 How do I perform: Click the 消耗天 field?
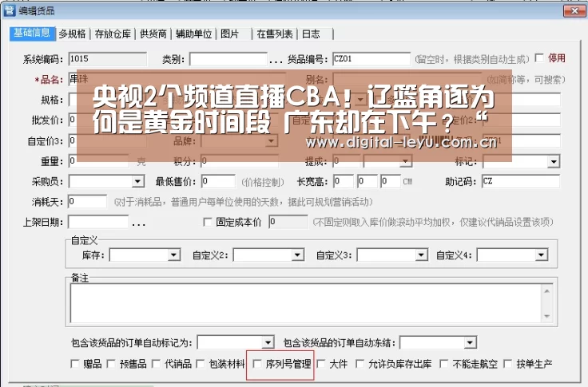[87, 202]
